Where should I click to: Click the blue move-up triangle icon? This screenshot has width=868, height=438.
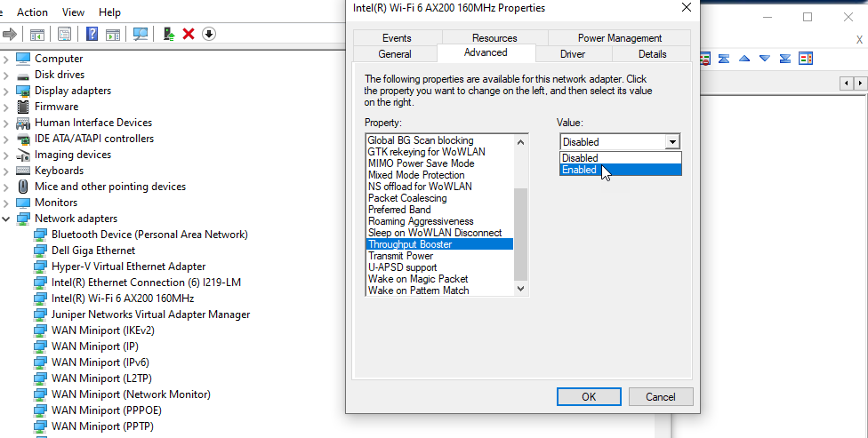744,59
